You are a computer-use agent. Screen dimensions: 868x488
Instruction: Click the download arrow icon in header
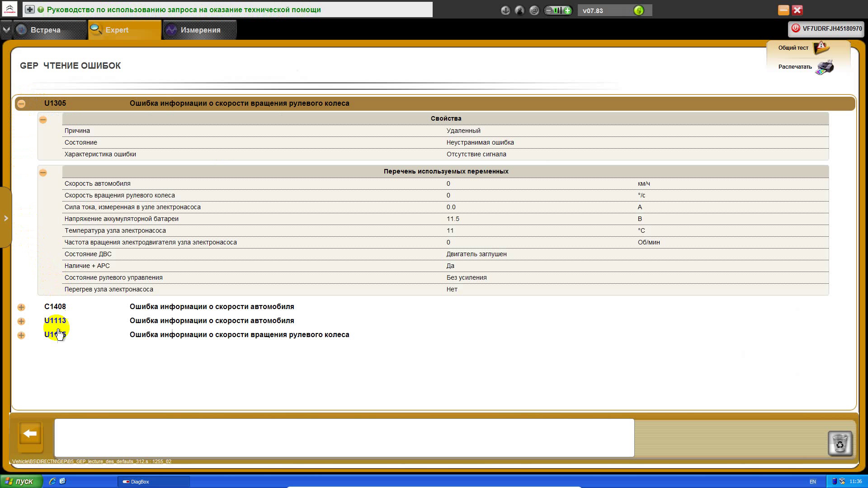[x=505, y=10]
